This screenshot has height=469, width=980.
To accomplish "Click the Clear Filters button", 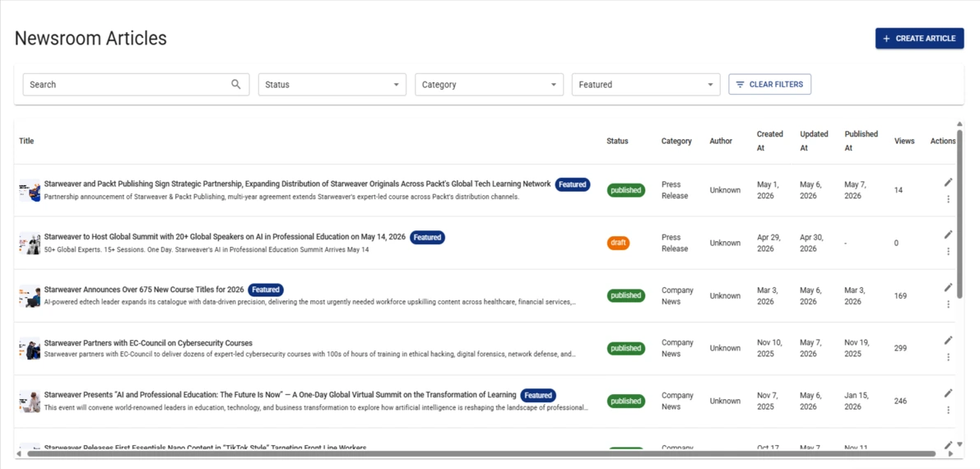I will (770, 85).
